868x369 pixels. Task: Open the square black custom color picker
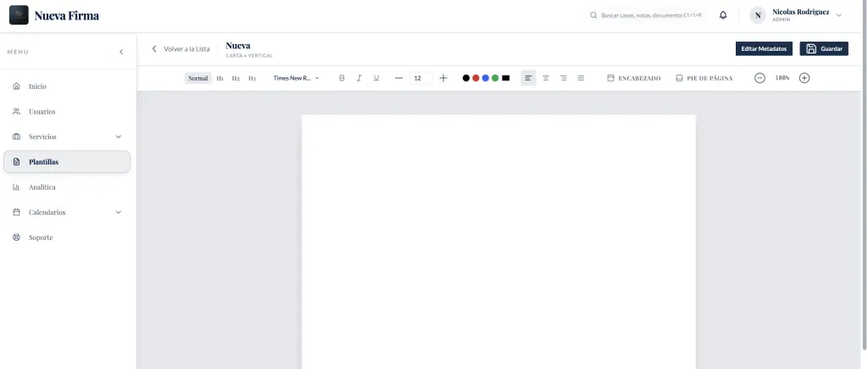[505, 78]
